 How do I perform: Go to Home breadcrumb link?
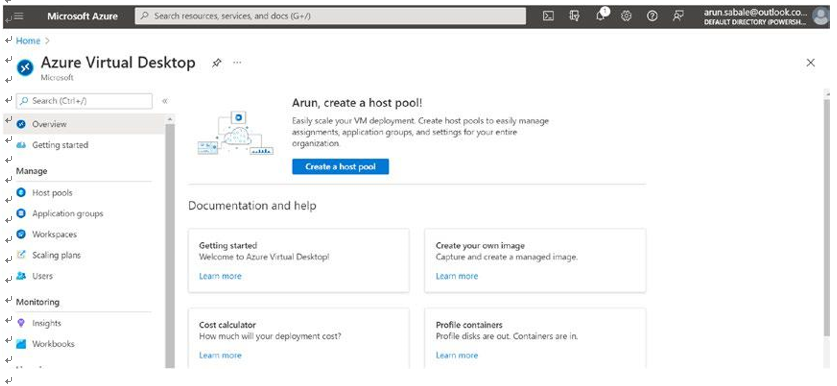pos(28,41)
